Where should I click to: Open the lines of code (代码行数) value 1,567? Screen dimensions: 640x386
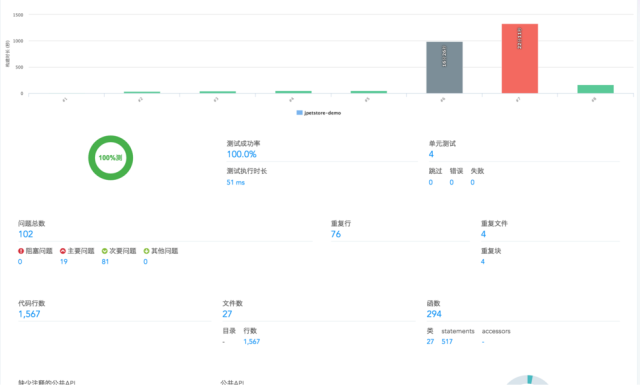coord(29,314)
